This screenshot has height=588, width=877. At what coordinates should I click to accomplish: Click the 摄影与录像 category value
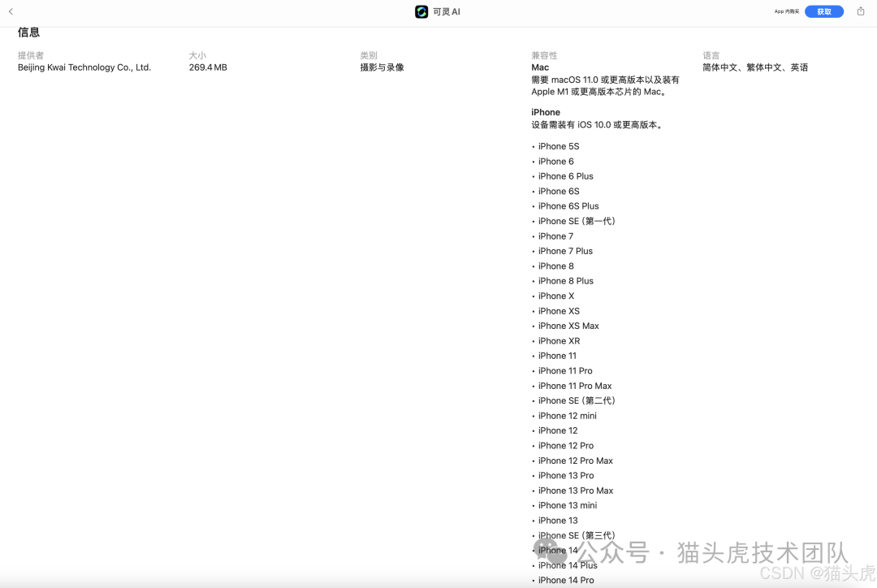[382, 67]
